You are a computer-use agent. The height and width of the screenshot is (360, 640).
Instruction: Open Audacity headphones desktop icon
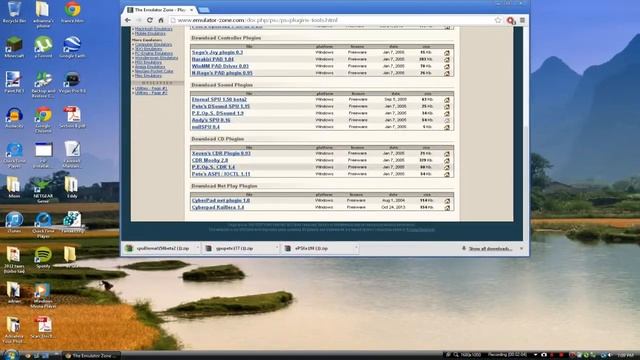14,118
